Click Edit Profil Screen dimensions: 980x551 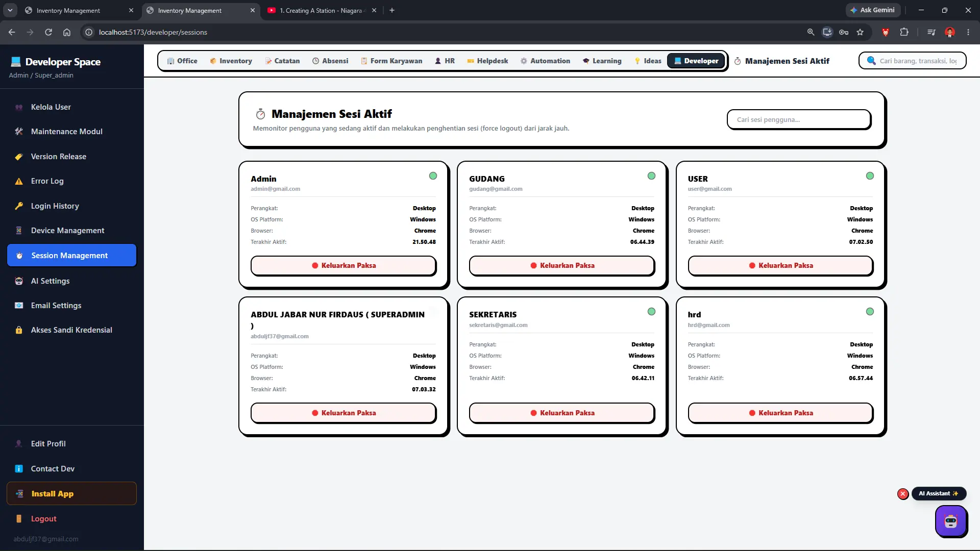71,444
